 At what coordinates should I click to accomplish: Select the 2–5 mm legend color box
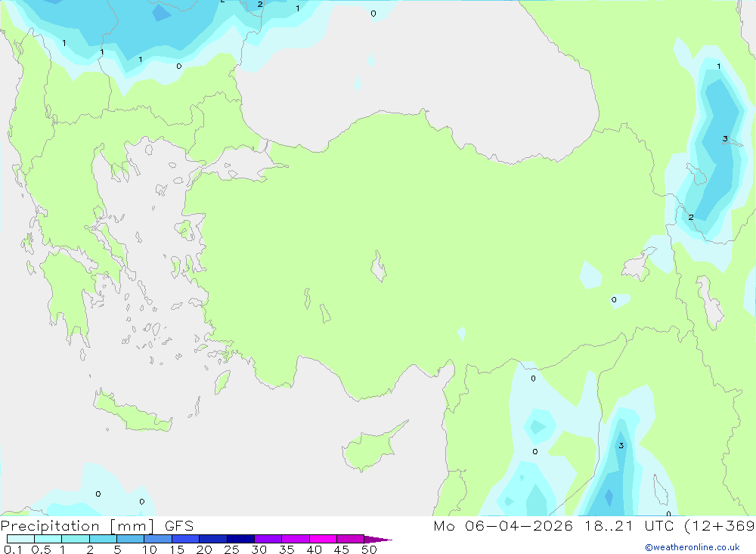tap(103, 539)
